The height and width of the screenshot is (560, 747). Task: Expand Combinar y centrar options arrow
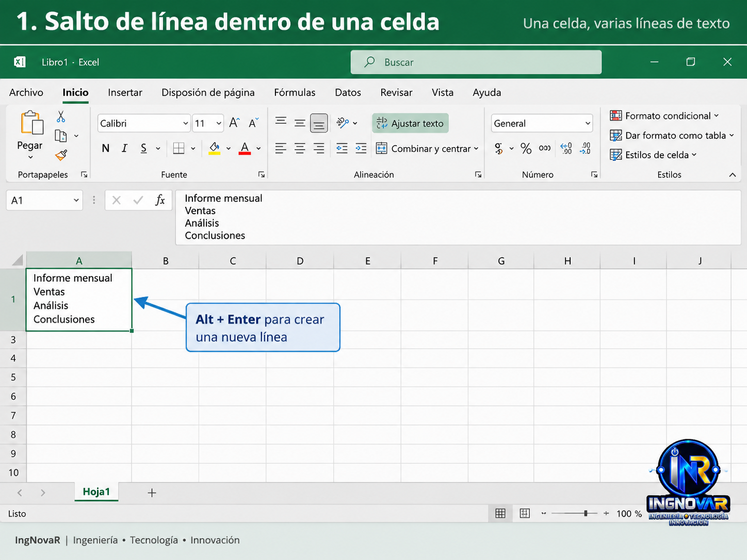click(x=476, y=149)
